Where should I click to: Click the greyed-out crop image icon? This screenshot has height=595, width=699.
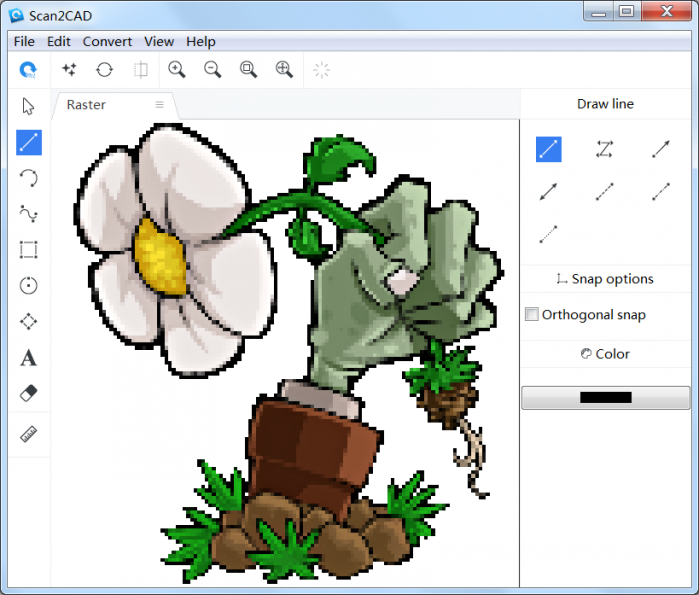[x=141, y=70]
